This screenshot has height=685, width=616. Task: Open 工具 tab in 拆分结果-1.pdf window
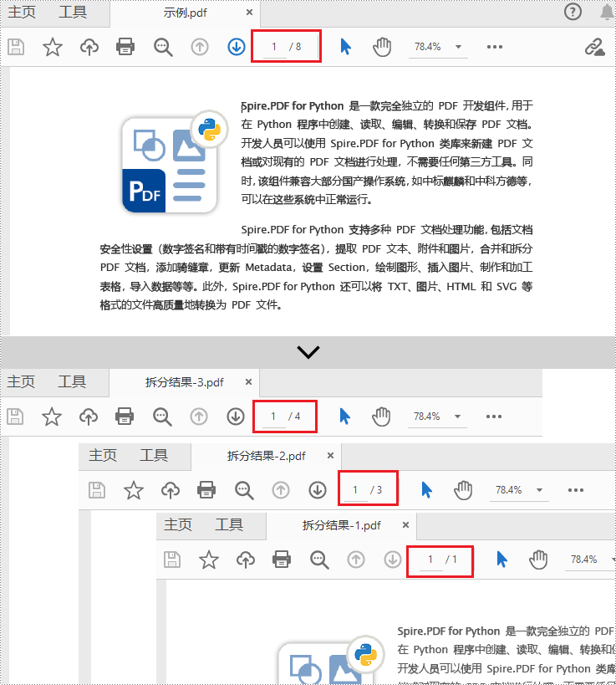pyautogui.click(x=229, y=524)
